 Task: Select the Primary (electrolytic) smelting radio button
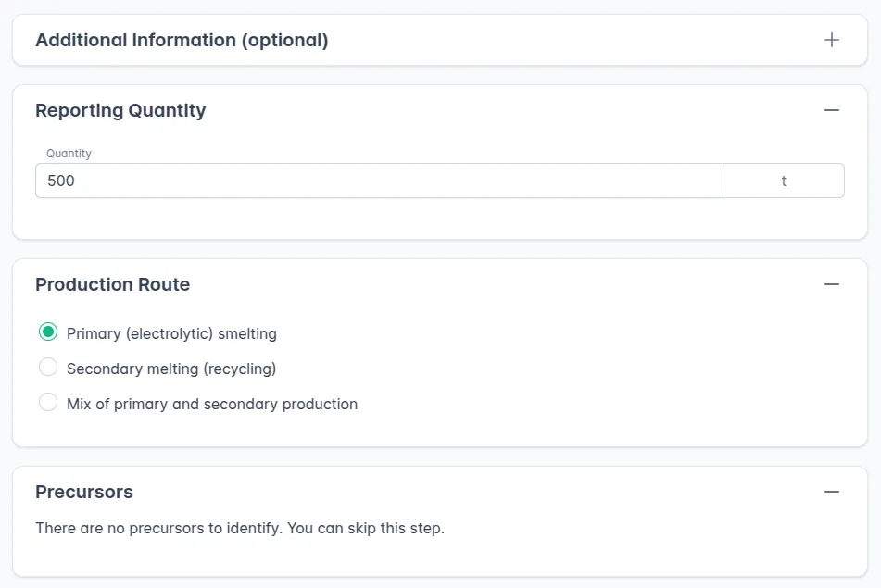(x=48, y=332)
